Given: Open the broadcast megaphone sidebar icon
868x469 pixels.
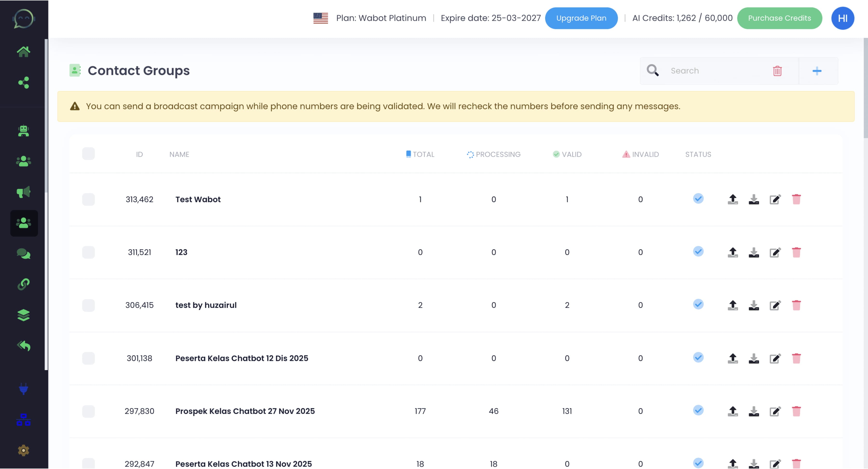Looking at the screenshot, I should click(x=23, y=192).
